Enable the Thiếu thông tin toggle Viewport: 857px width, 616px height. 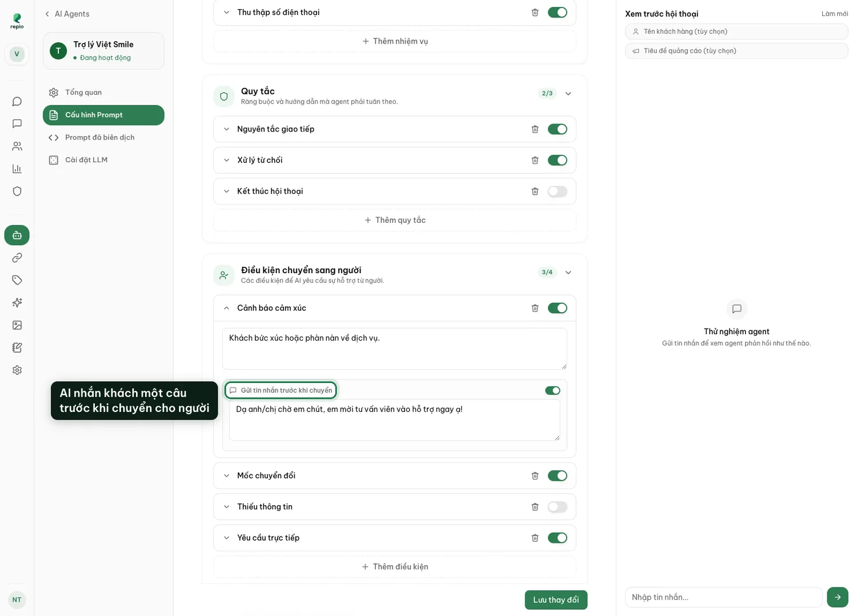[x=557, y=507]
